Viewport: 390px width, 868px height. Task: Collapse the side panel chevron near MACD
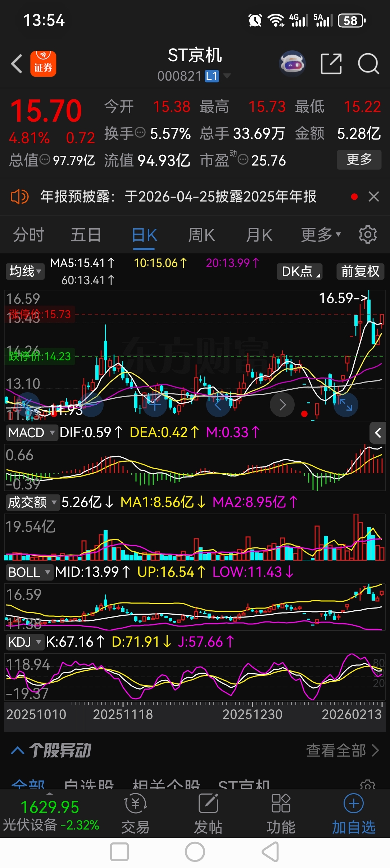click(378, 433)
